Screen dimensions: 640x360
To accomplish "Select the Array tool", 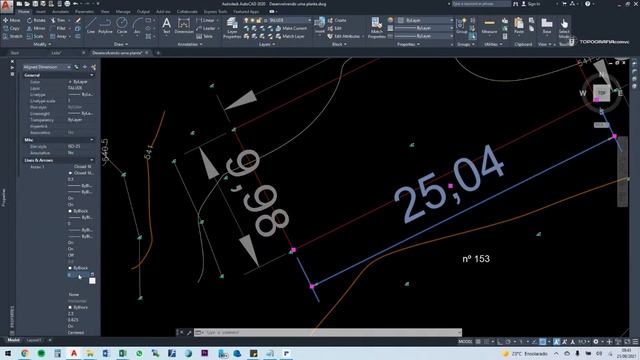I will tap(58, 36).
